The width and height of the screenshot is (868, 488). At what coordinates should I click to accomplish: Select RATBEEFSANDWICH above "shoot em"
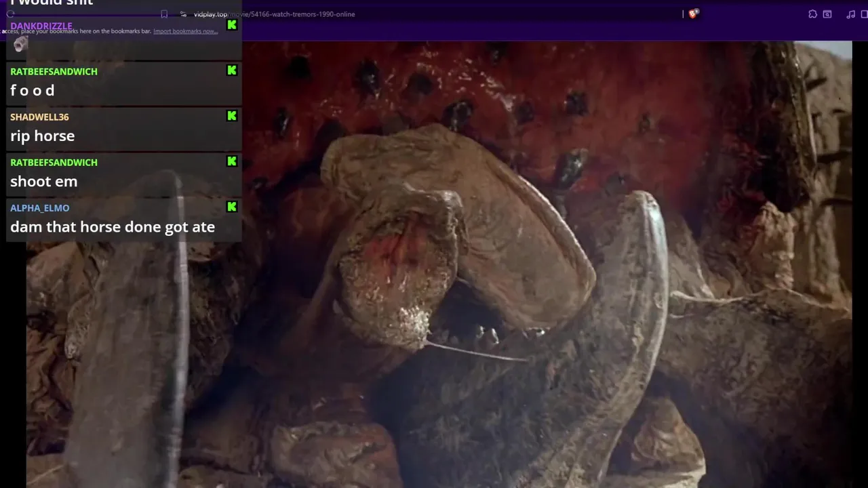click(54, 162)
